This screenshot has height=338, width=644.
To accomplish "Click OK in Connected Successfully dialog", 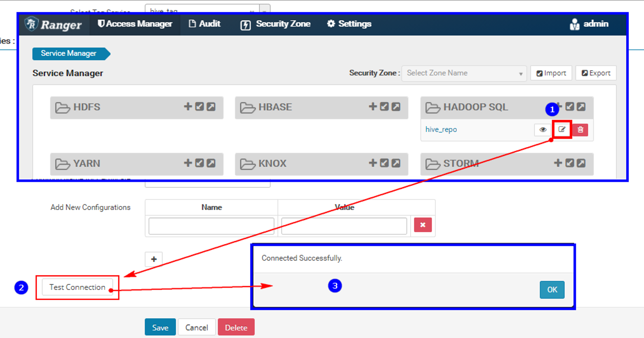I will point(552,289).
